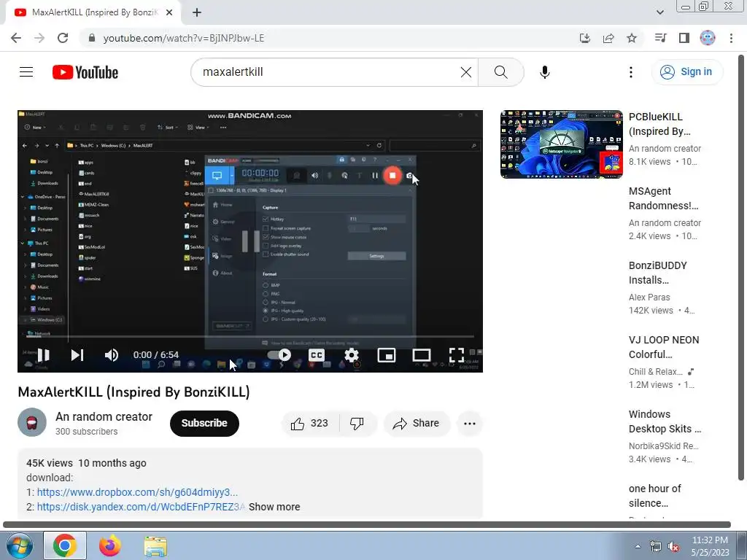Open the VJ LOOP NEON Colorful video
747x560 pixels.
(664, 346)
